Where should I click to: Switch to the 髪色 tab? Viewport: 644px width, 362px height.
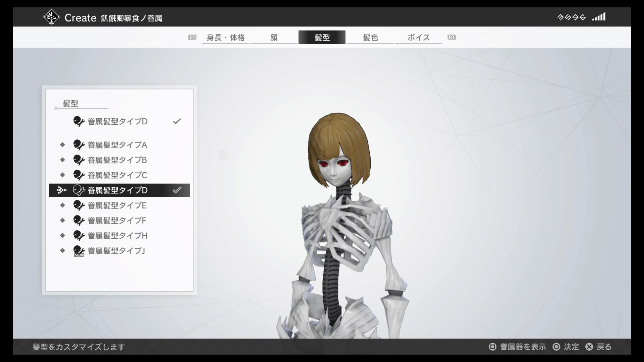click(x=370, y=37)
